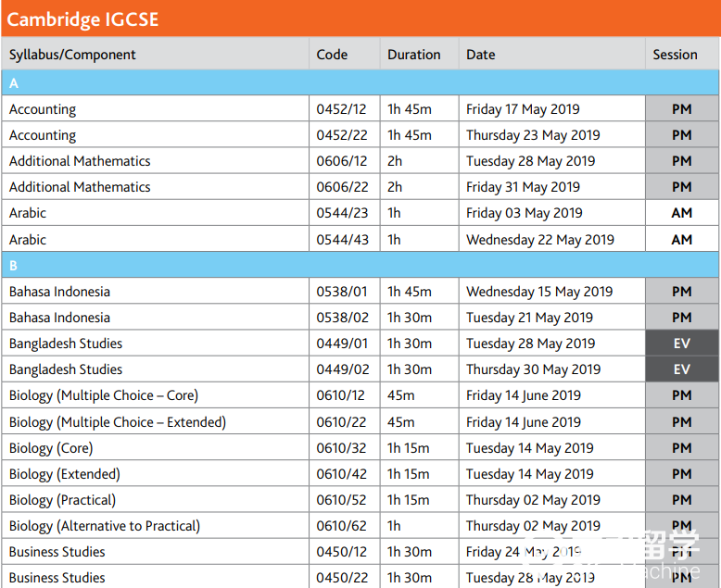Select code 0538/01
Screen dimensions: 721x588
click(342, 292)
